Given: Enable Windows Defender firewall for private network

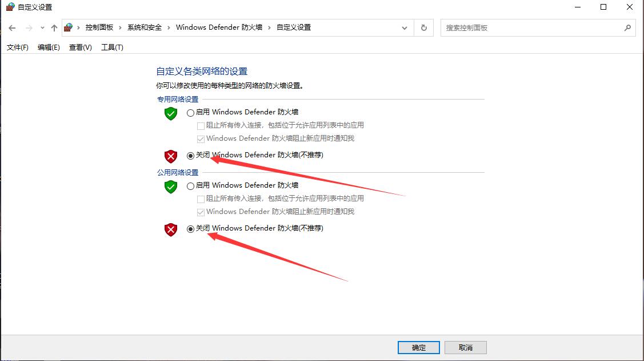Looking at the screenshot, I should (190, 113).
